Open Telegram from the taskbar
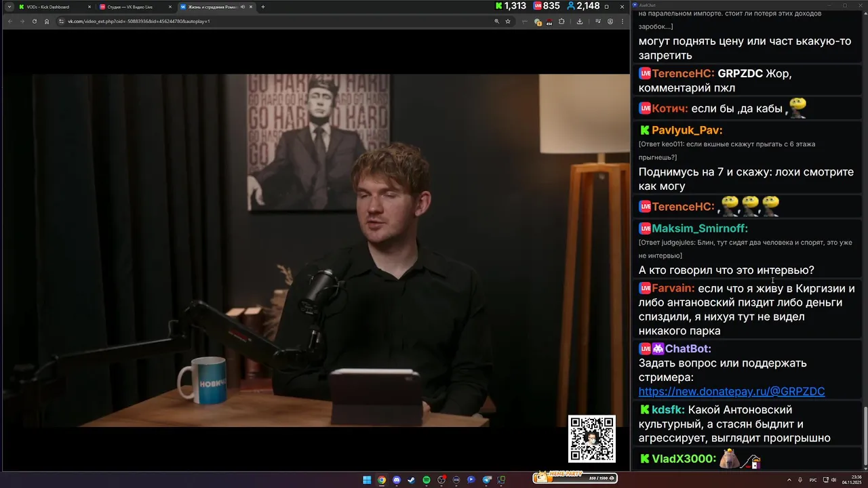The image size is (868, 488). [486, 480]
